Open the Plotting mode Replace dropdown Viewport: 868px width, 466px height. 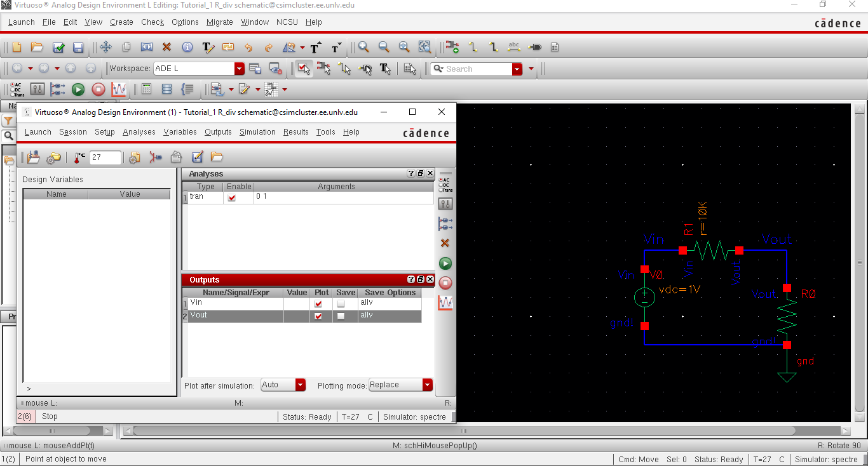click(427, 385)
